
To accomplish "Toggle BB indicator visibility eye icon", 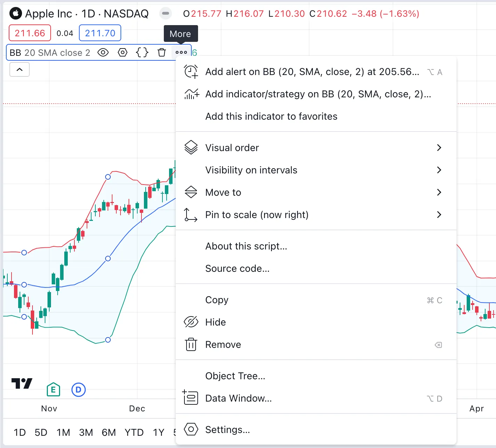I will pyautogui.click(x=103, y=53).
